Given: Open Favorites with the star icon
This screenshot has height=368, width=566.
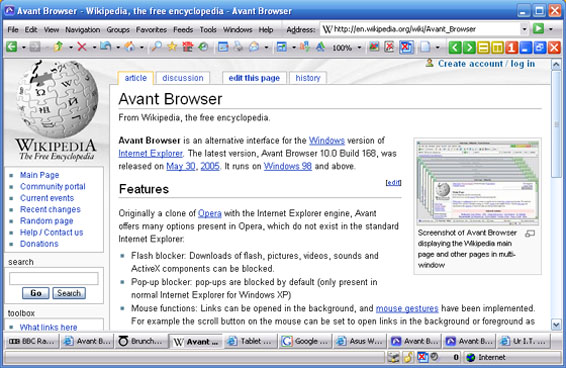Looking at the screenshot, I should [x=172, y=47].
